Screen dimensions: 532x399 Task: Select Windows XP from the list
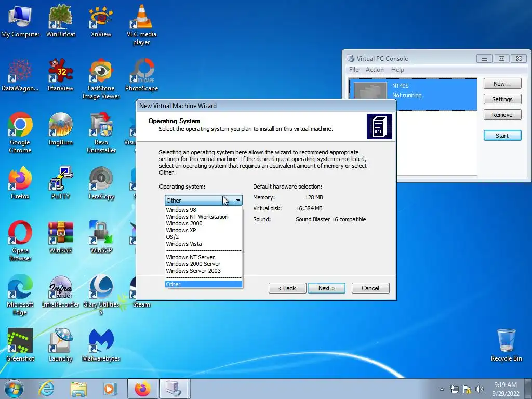coord(204,230)
